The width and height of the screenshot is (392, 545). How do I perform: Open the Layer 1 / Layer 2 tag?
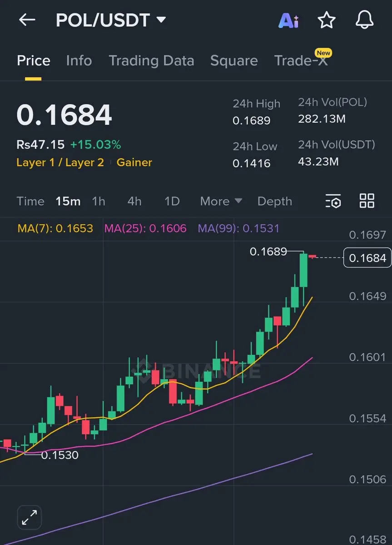(x=60, y=163)
